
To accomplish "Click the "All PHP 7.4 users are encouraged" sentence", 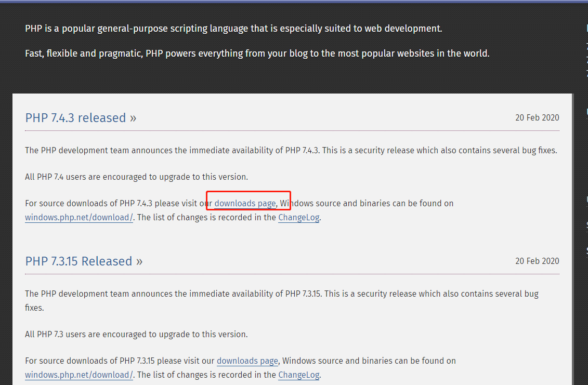I will [137, 177].
